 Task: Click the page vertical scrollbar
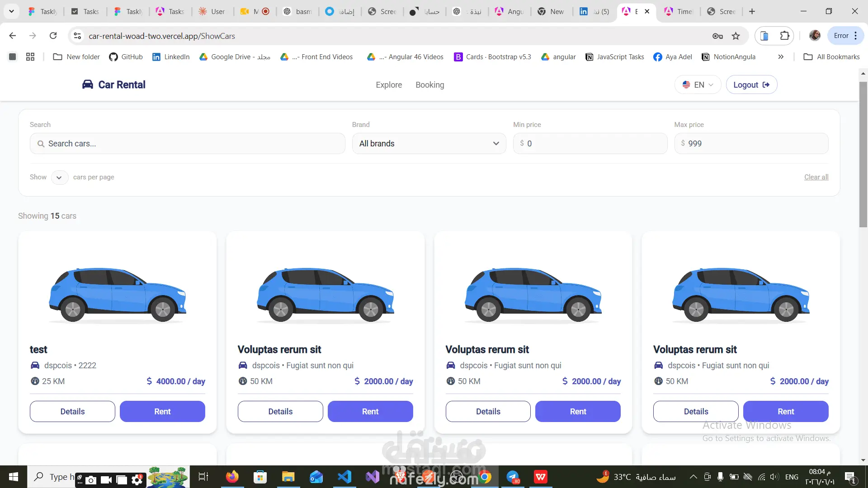[863, 155]
